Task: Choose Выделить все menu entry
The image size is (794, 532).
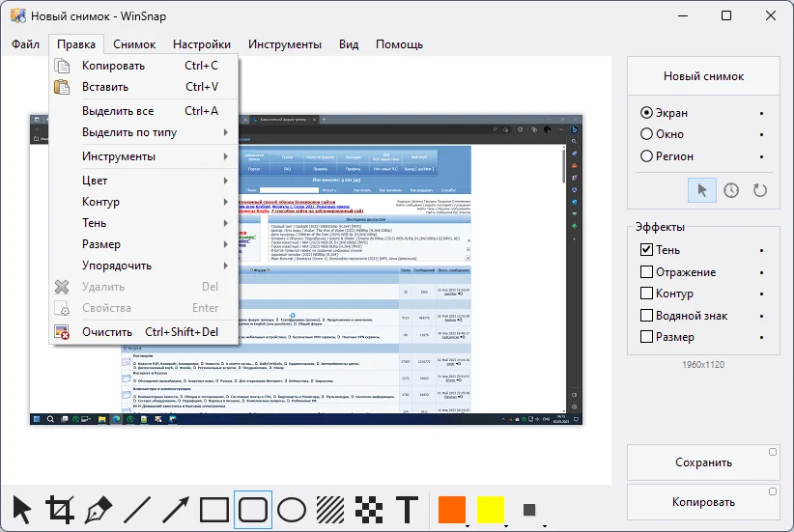Action: pos(144,111)
